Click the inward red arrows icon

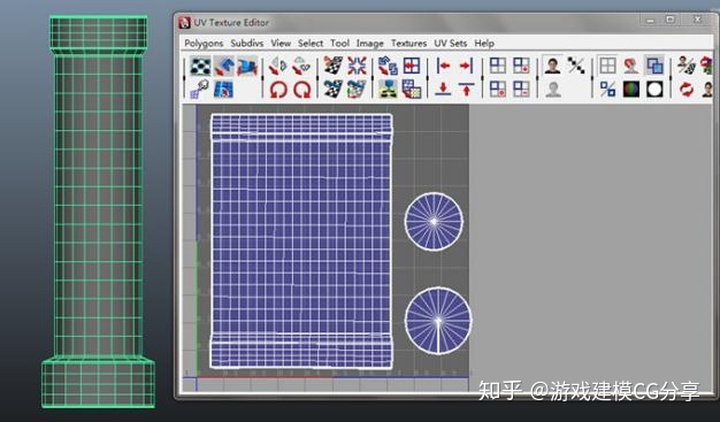pyautogui.click(x=357, y=66)
